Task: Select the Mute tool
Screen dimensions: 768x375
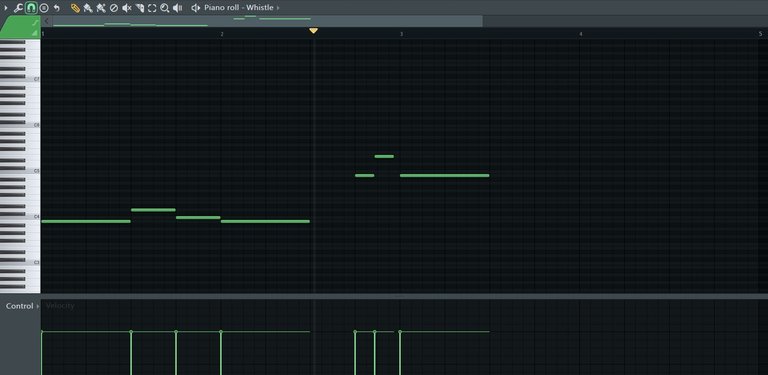Action: coord(126,8)
